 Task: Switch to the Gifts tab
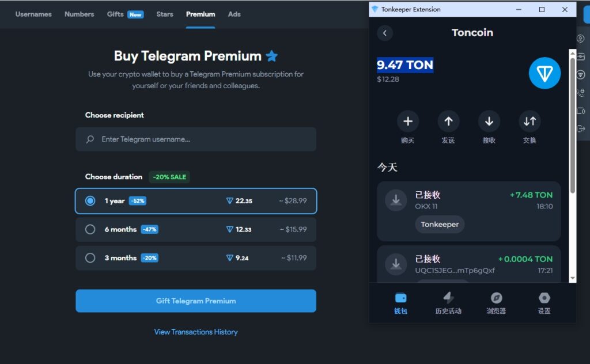click(x=125, y=14)
